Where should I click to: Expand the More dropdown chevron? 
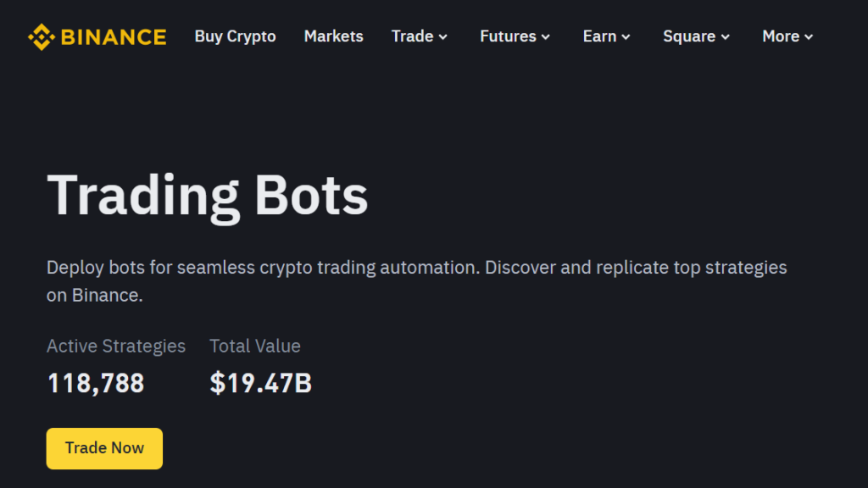[809, 37]
